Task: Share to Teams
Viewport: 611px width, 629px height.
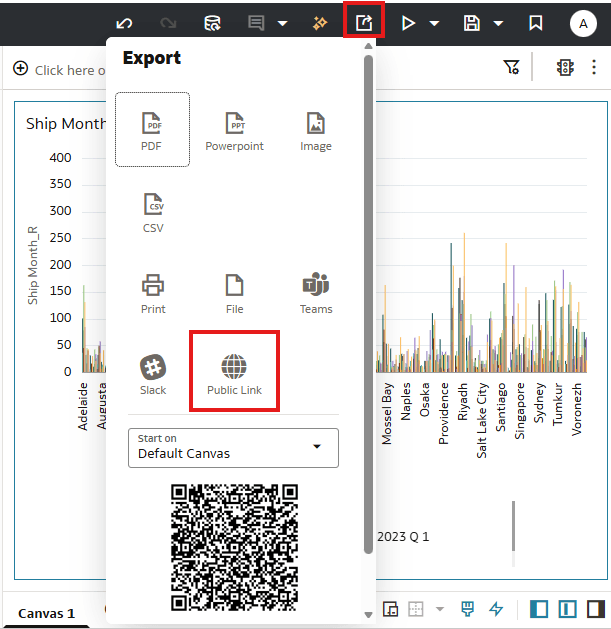Action: click(x=316, y=293)
